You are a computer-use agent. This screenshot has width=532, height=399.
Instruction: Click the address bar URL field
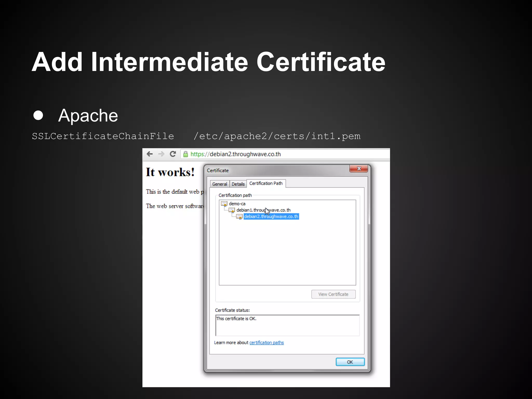click(285, 154)
